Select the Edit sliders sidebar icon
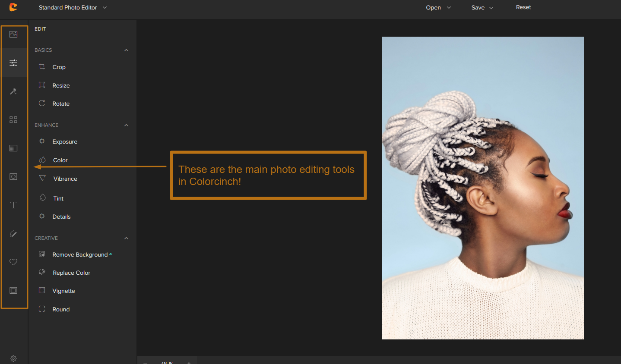 point(13,63)
